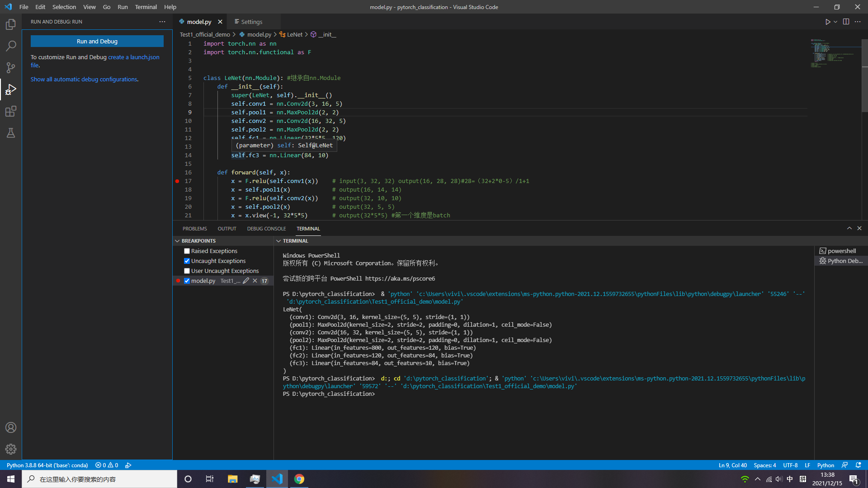Open the Manage gear icon
Screen dimensions: 868x488
click(x=11, y=449)
